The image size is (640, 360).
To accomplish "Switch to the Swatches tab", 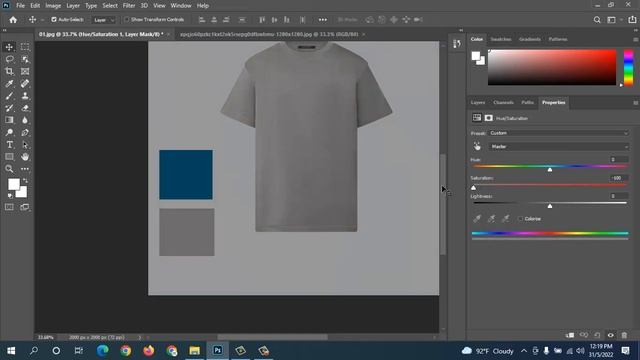I will [x=501, y=39].
